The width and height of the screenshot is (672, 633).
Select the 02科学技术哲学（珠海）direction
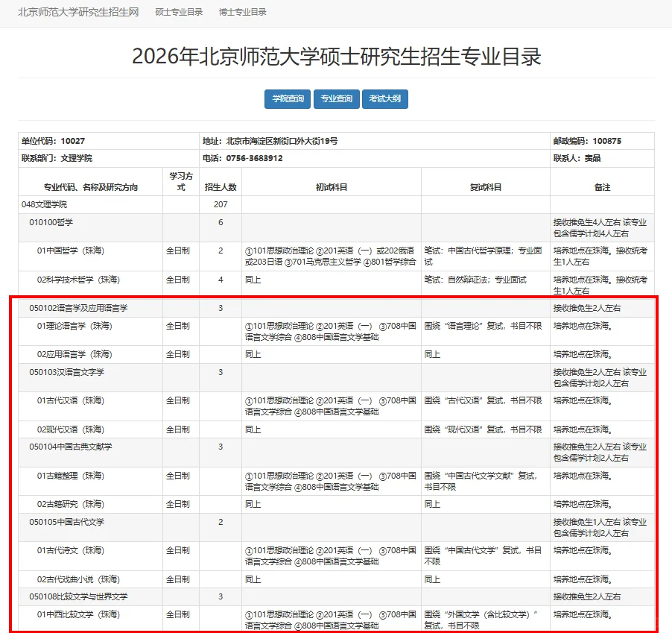point(78,280)
